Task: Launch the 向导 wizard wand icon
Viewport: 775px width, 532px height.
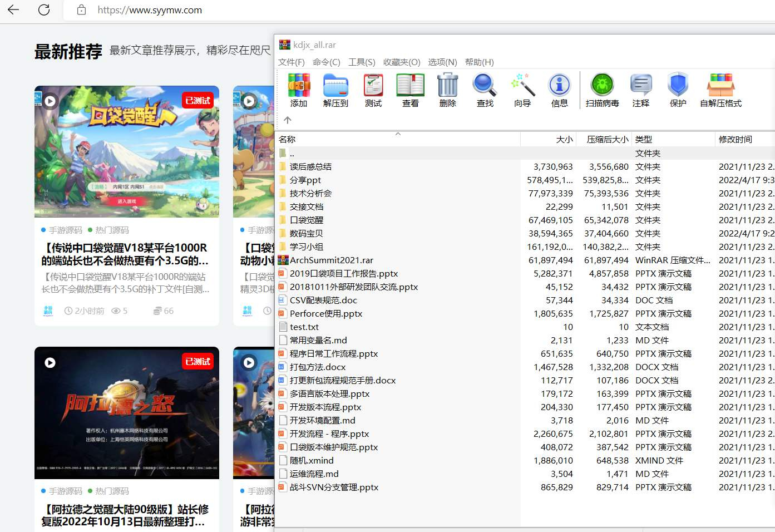Action: tap(522, 85)
